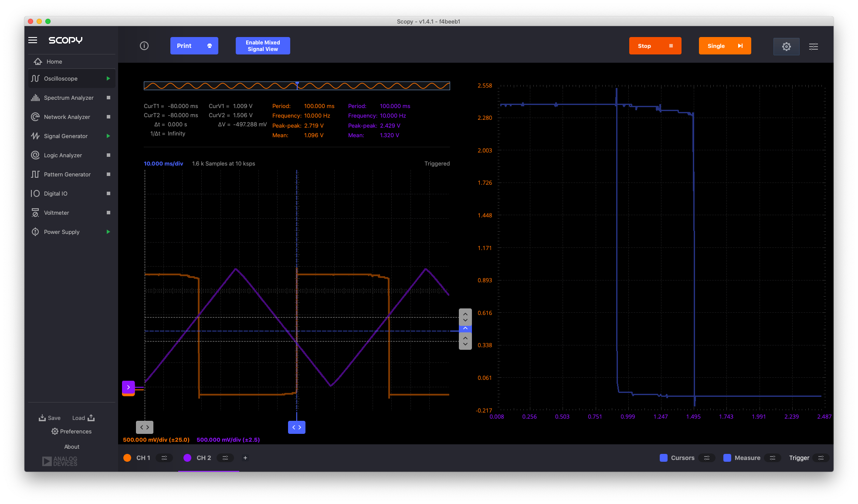Image resolution: width=858 pixels, height=504 pixels.
Task: Start the Network Analyzer run button
Action: click(109, 117)
